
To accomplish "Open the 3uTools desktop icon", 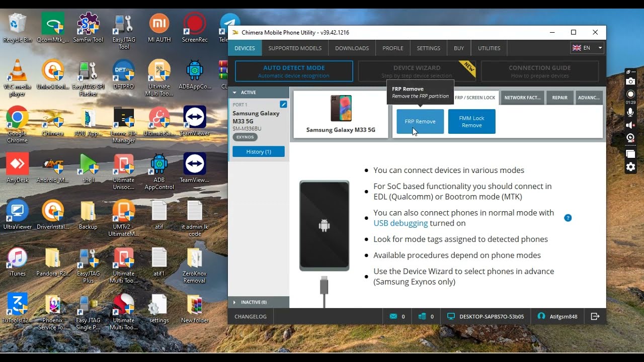I will (x=17, y=308).
